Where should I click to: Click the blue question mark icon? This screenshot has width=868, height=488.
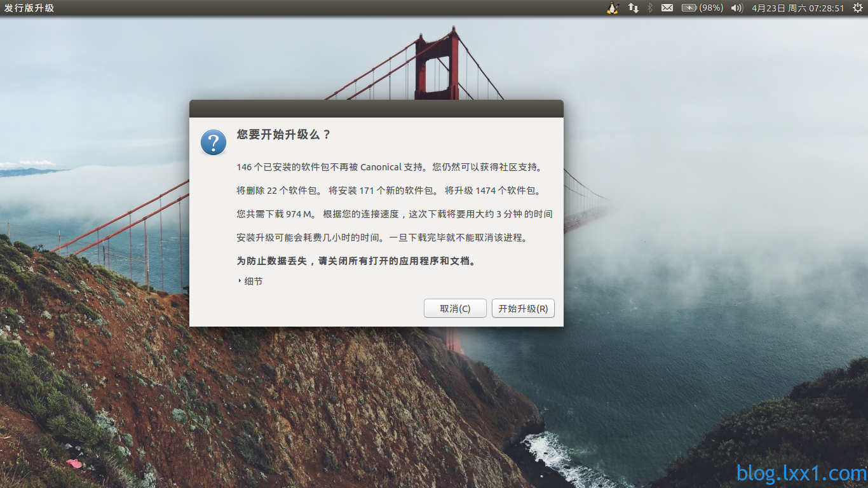(x=214, y=142)
